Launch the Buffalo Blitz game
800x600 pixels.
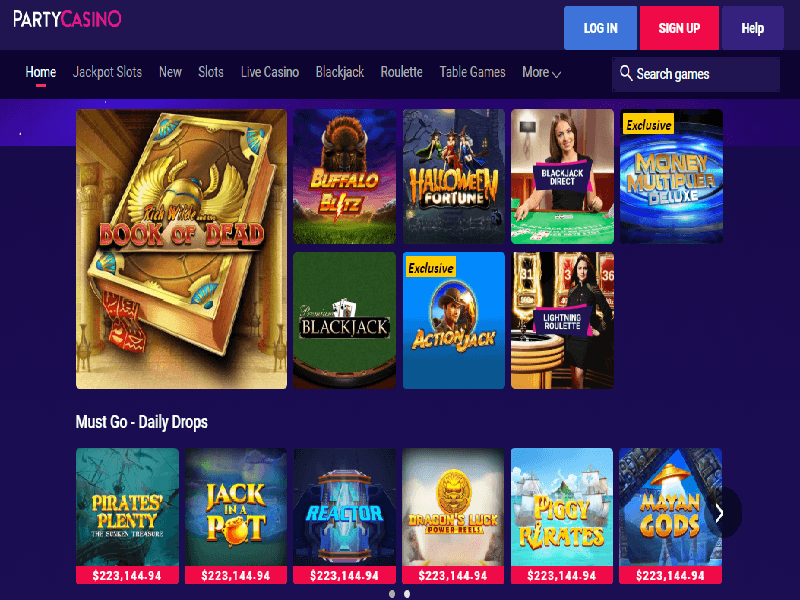344,176
